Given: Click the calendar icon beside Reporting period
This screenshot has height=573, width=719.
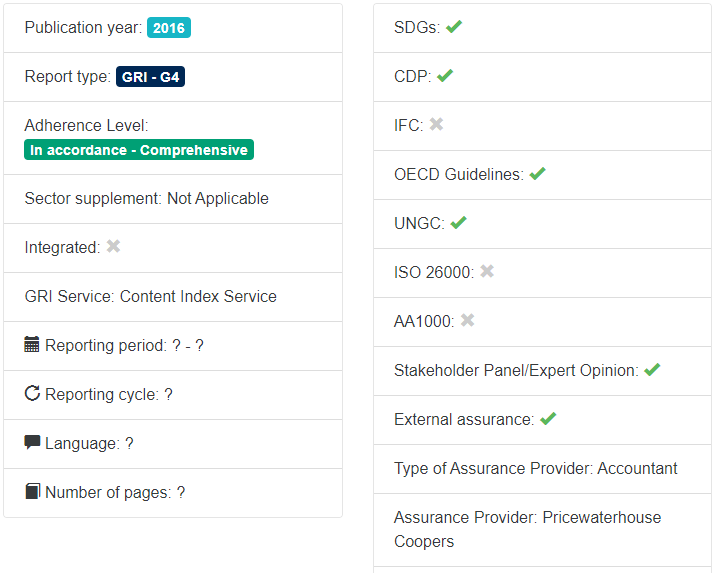Looking at the screenshot, I should pos(32,345).
